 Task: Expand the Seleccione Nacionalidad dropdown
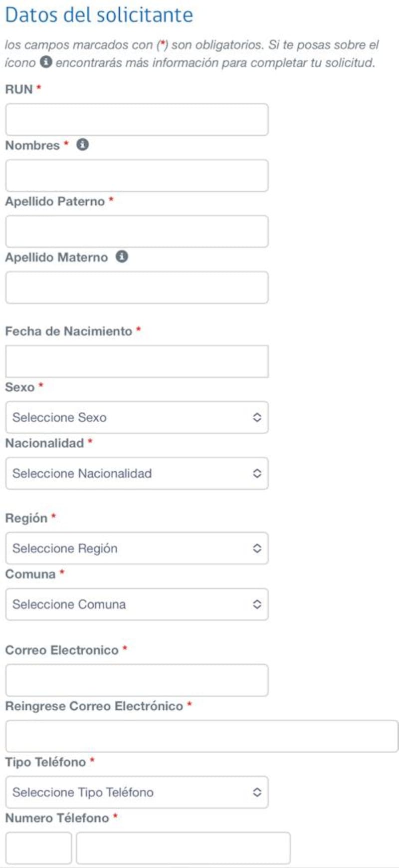[137, 473]
